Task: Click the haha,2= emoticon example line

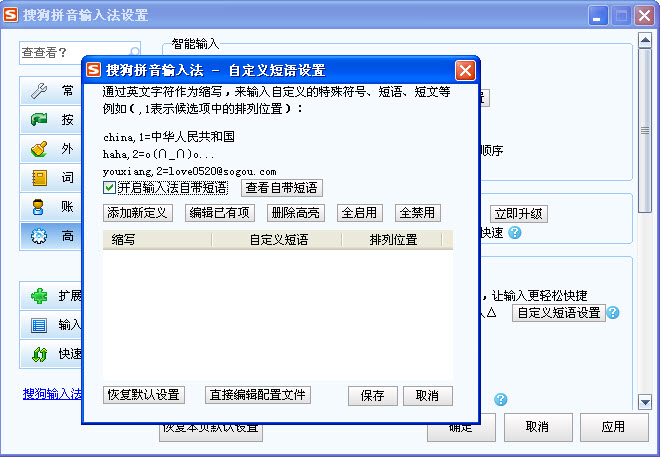Action: (159, 154)
